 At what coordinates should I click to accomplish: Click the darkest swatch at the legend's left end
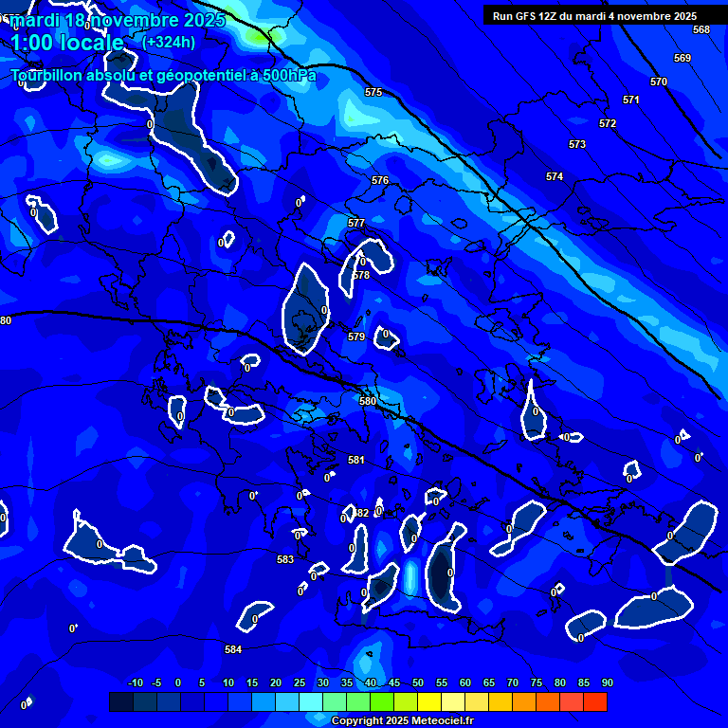coord(121,701)
